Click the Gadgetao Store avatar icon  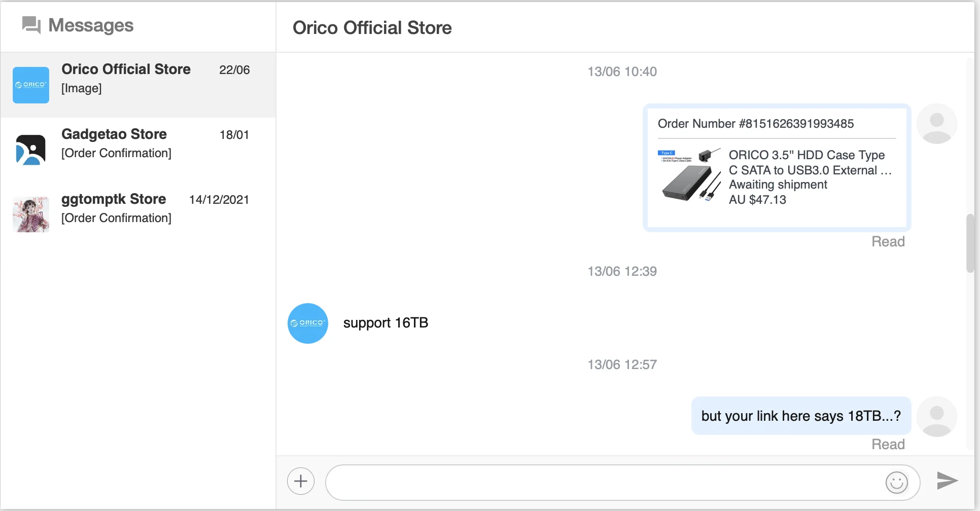click(31, 150)
